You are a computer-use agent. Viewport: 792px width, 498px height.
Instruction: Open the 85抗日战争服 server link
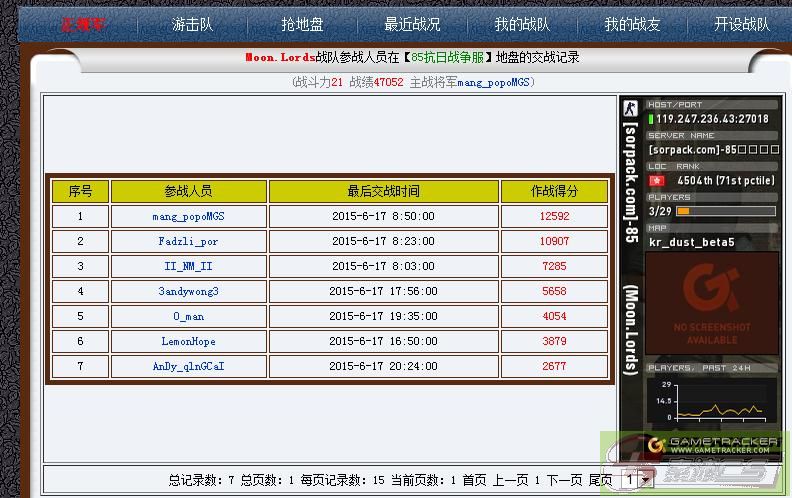pos(447,57)
